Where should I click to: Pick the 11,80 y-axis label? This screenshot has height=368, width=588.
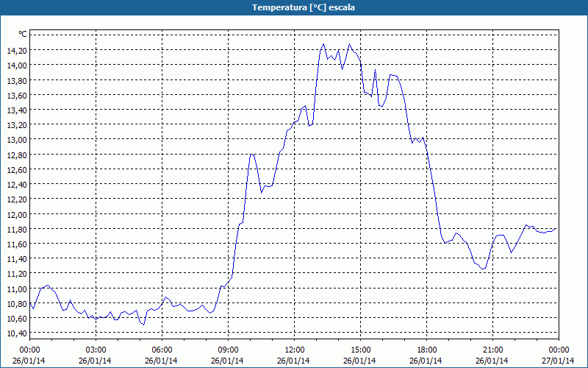[x=16, y=229]
